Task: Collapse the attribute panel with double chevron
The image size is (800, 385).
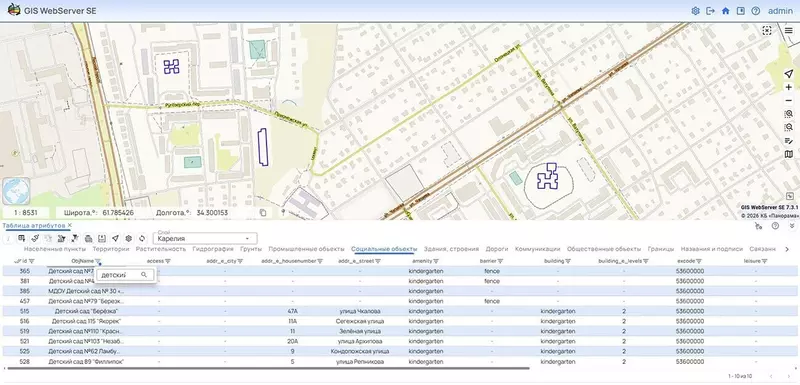Action: tap(791, 226)
